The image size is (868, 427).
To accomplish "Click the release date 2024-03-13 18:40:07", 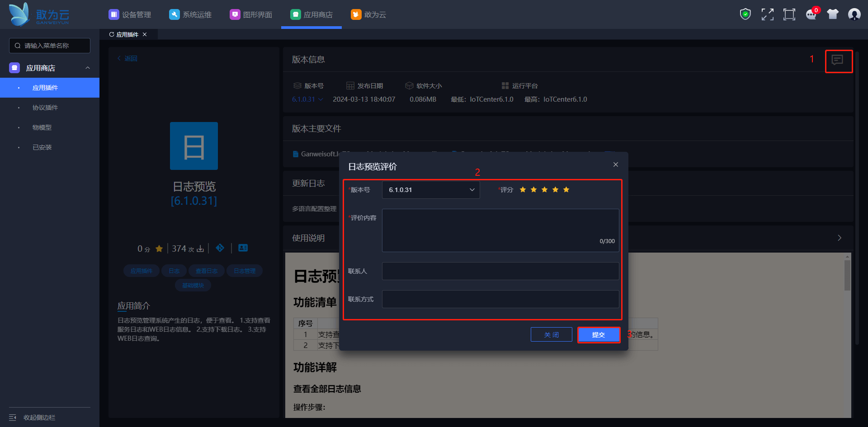I will click(364, 99).
